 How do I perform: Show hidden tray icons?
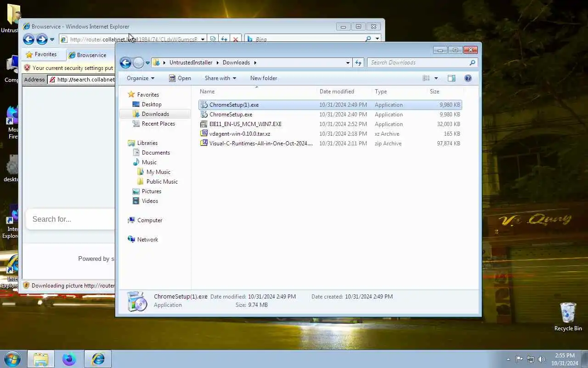tap(508, 359)
